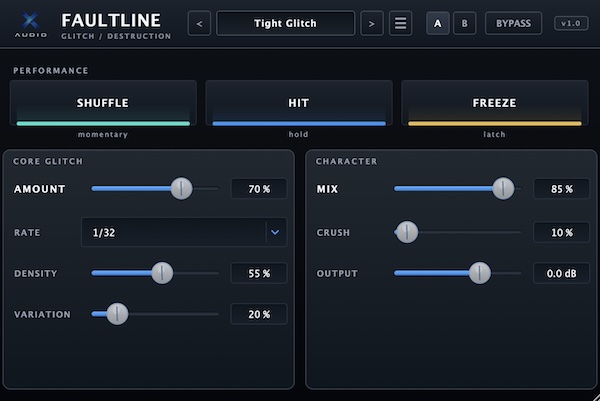The width and height of the screenshot is (600, 401).
Task: Open the RATE 1/32 dropdown
Action: click(184, 232)
